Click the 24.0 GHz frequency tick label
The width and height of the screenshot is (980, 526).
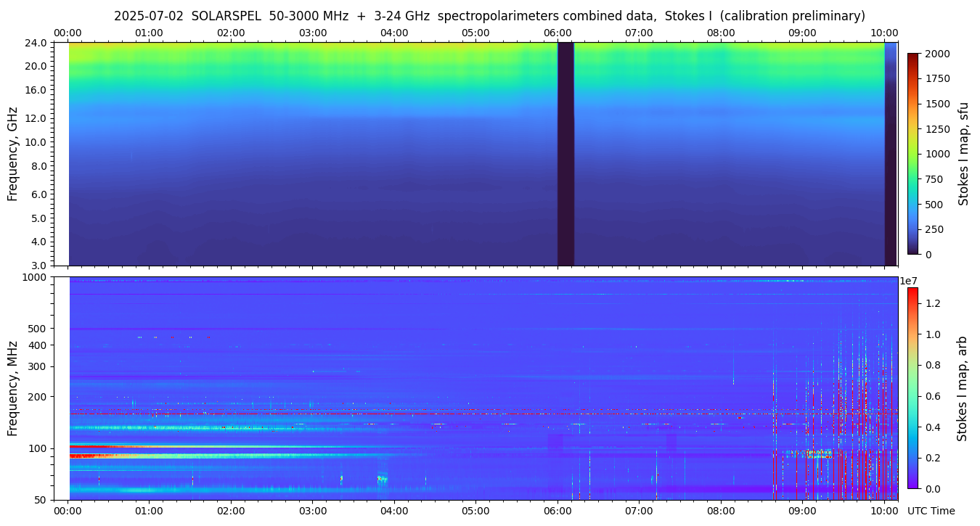[36, 43]
